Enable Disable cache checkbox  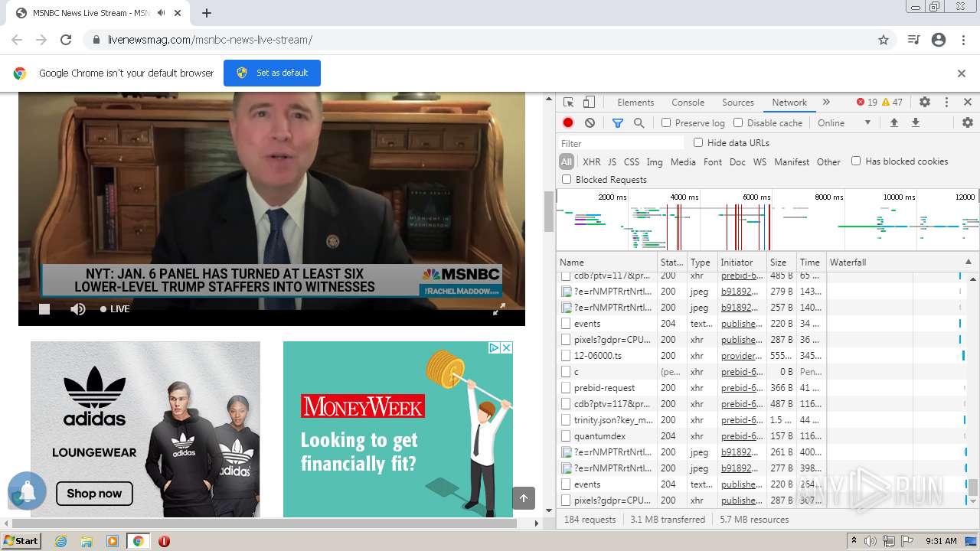[x=738, y=122]
